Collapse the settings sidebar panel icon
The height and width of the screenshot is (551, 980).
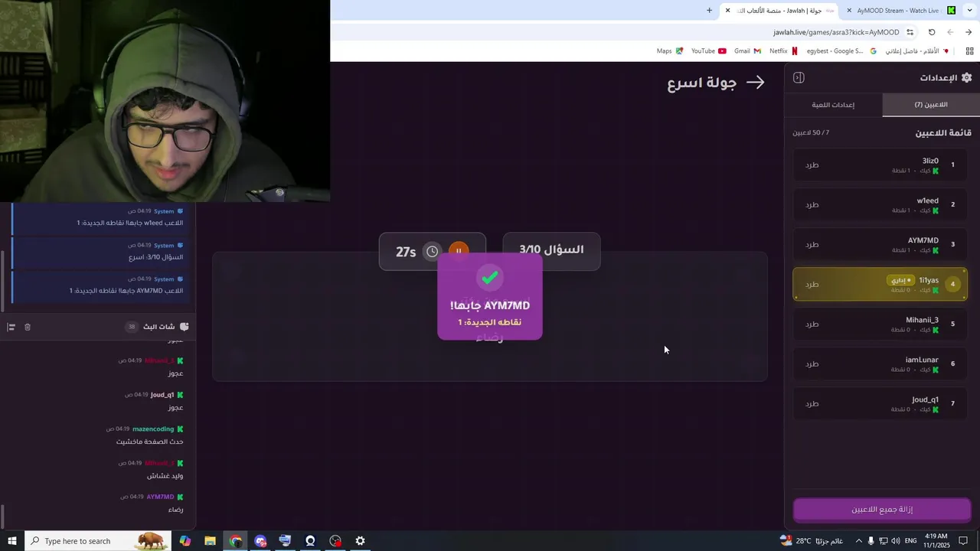[x=799, y=77]
